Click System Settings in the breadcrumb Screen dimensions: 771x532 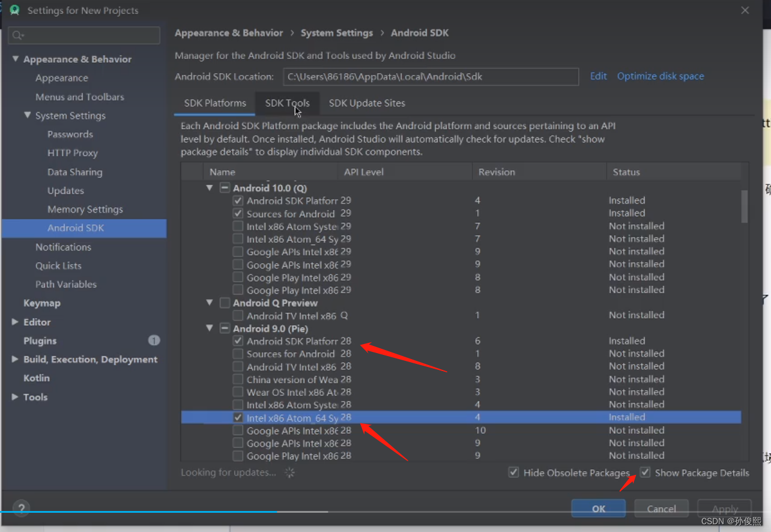click(x=337, y=33)
